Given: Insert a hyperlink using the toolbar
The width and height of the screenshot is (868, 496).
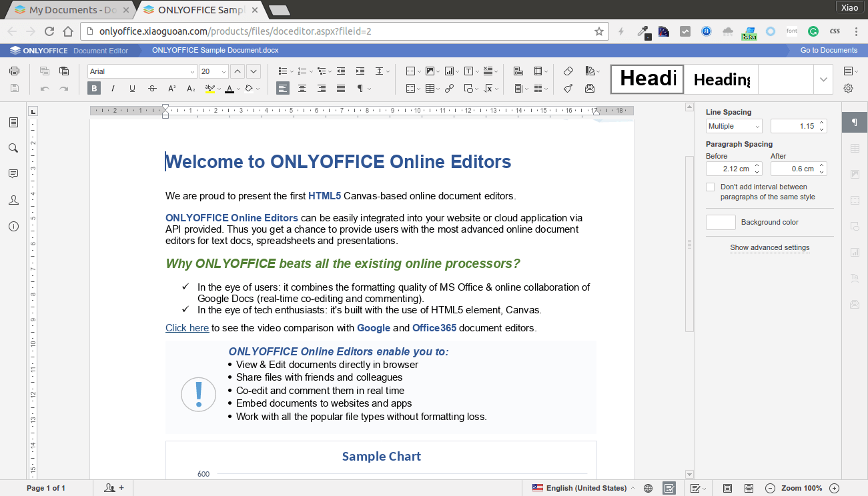Looking at the screenshot, I should [449, 89].
